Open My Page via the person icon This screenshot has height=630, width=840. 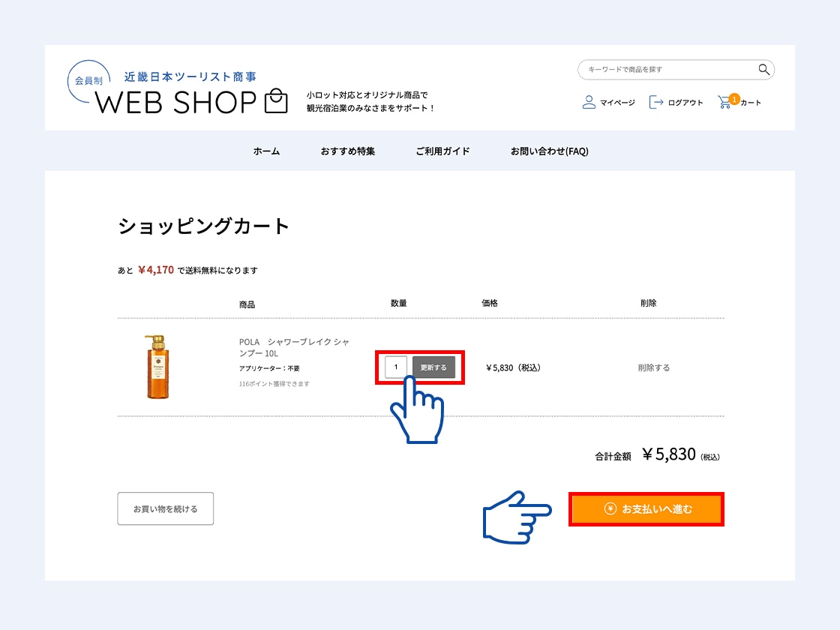[589, 102]
